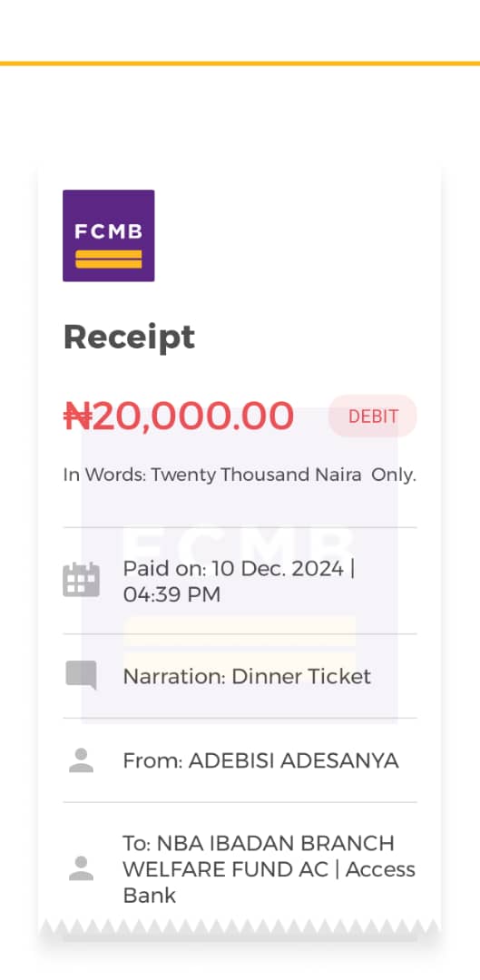The image size is (480, 980).
Task: Click the orange line at page top
Action: tap(240, 64)
